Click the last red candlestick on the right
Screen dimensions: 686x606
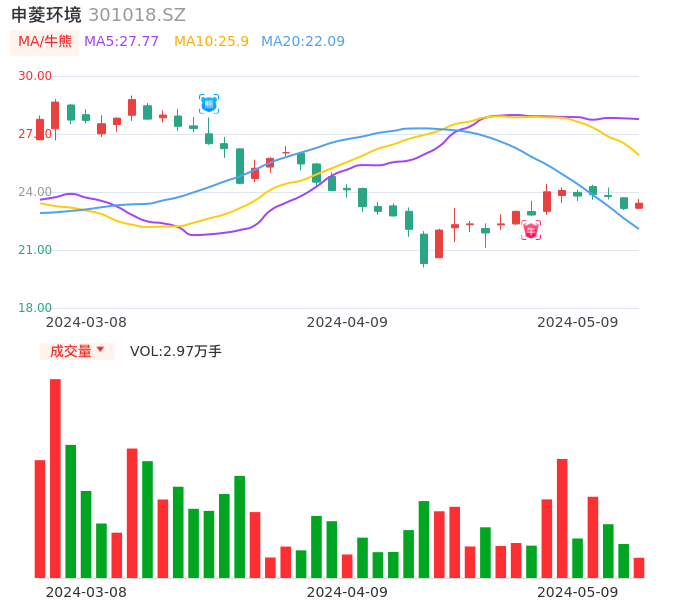point(639,205)
